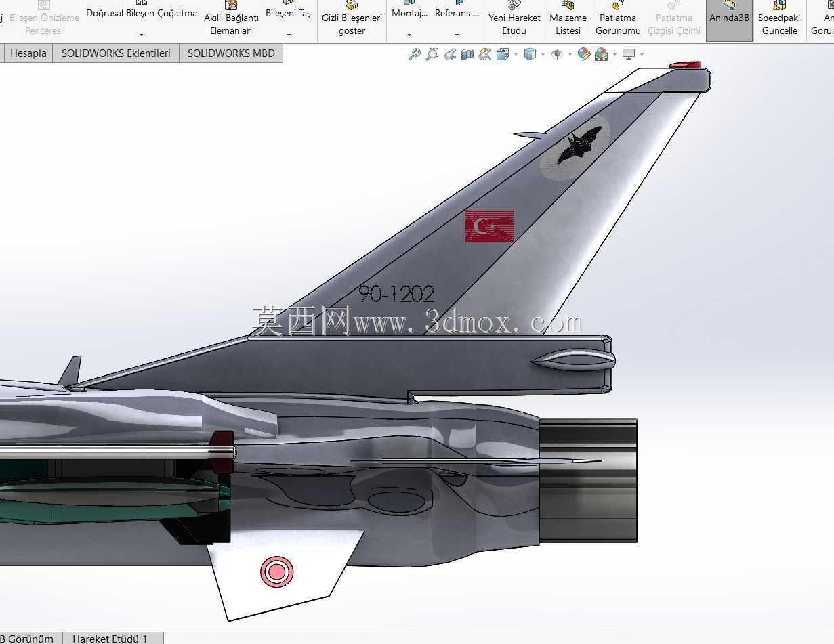This screenshot has height=644, width=834.
Task: Toggle Hide/Show Items eye icon
Action: coord(557,54)
